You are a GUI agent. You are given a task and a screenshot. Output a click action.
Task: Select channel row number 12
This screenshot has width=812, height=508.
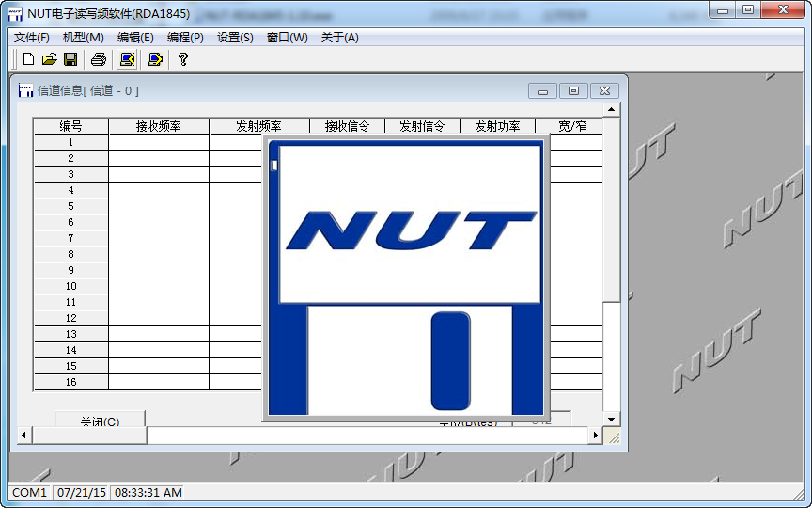pos(70,318)
